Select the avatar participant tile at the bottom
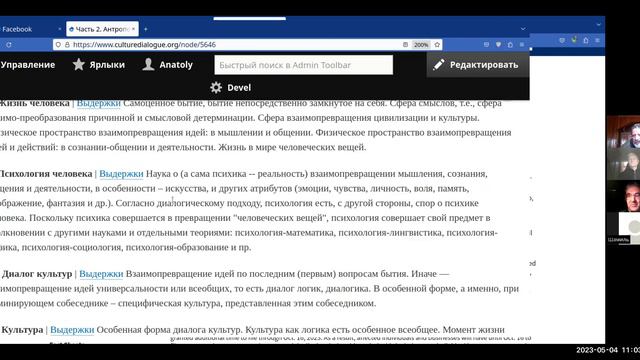 coord(623,229)
